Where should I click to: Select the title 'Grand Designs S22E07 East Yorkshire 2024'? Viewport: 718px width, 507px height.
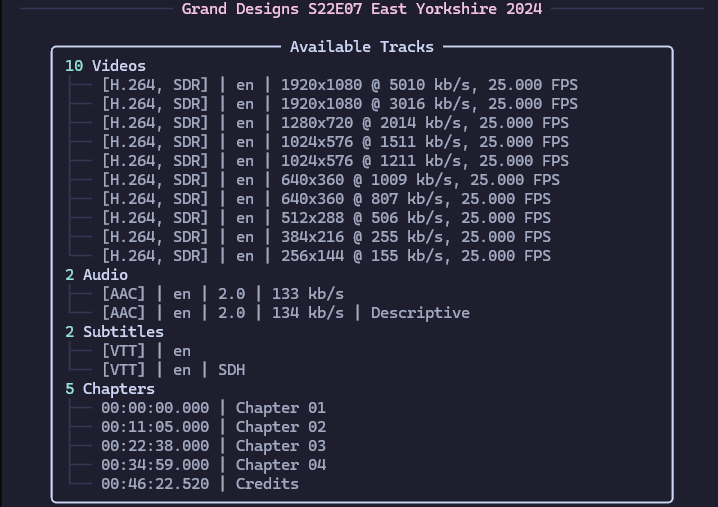pyautogui.click(x=362, y=9)
